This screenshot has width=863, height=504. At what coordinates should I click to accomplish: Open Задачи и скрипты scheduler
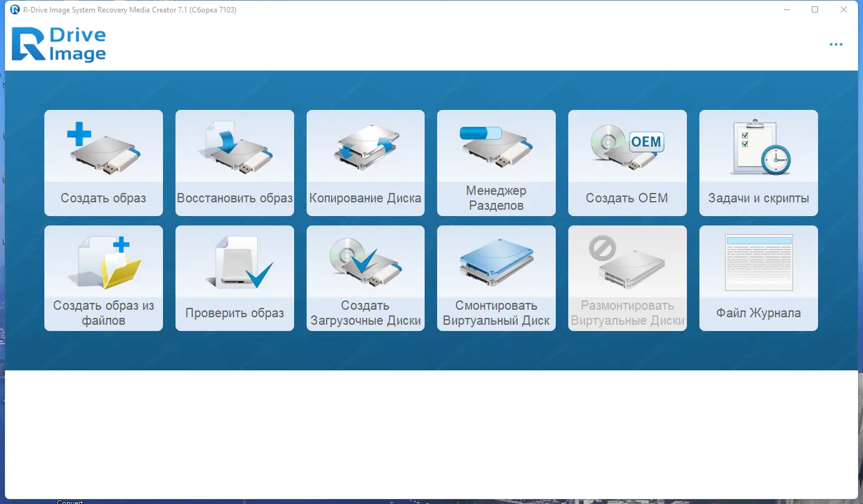(759, 163)
